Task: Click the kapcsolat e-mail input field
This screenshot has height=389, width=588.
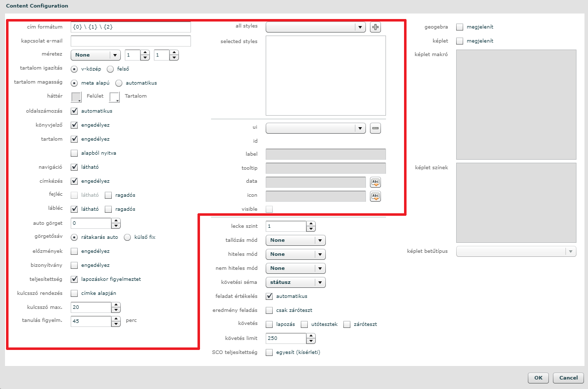Action: tap(131, 41)
